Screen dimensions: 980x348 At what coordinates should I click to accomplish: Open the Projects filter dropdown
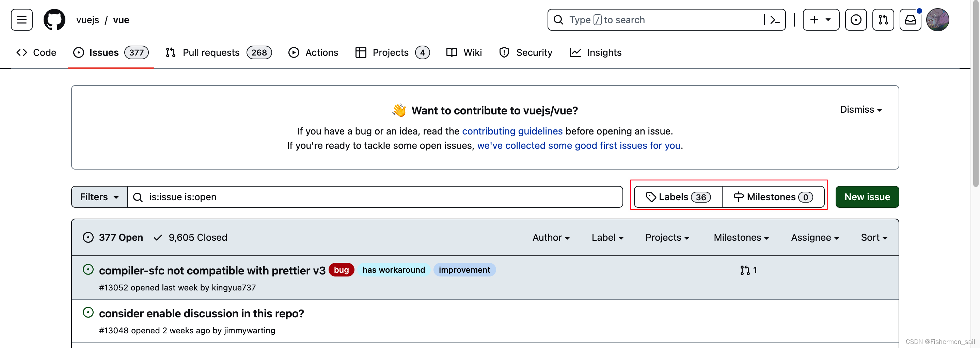(x=667, y=237)
